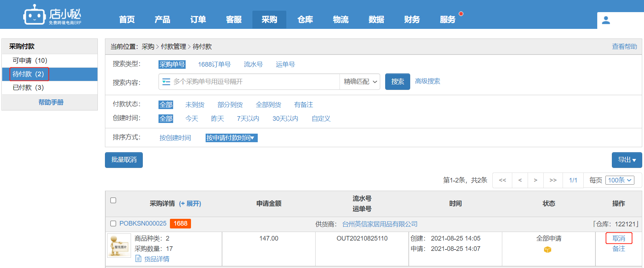Check the box for order POBKSN000025
Viewport: 644px width, 268px height.
point(113,223)
